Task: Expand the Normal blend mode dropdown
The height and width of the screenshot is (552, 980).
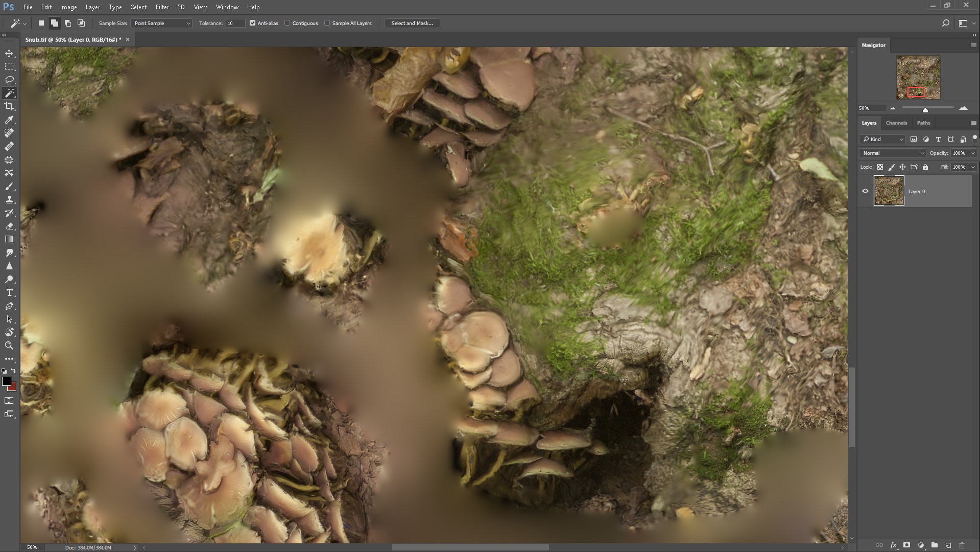Action: (892, 153)
